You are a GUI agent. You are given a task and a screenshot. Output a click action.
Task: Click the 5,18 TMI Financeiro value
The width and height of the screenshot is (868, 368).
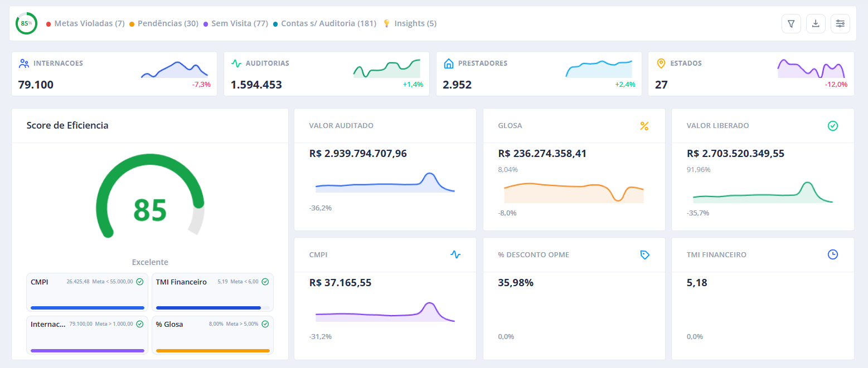(x=697, y=283)
